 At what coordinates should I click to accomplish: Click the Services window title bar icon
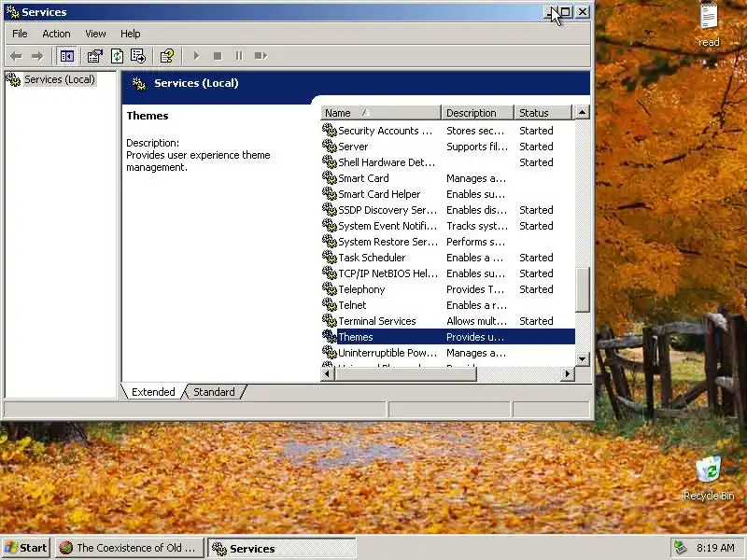(12, 12)
